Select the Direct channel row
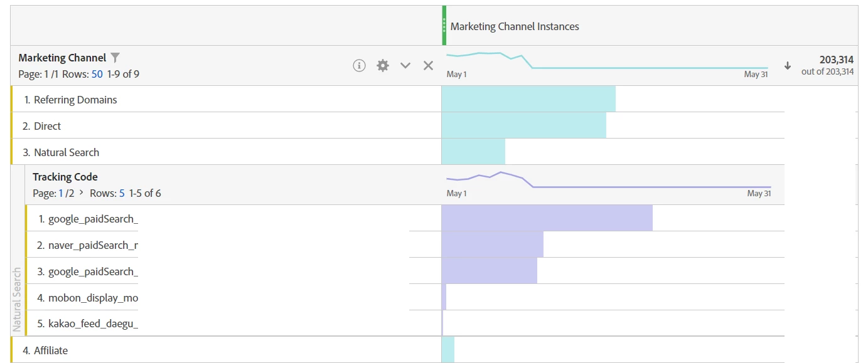This screenshot has height=363, width=868. (47, 126)
